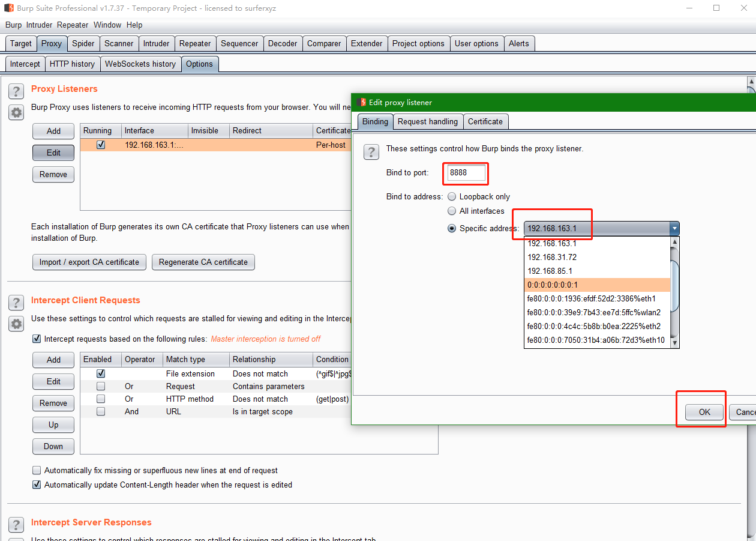The height and width of the screenshot is (541, 756).
Task: Toggle Running checkbox for 192.168.163.1 listener
Action: coord(101,145)
